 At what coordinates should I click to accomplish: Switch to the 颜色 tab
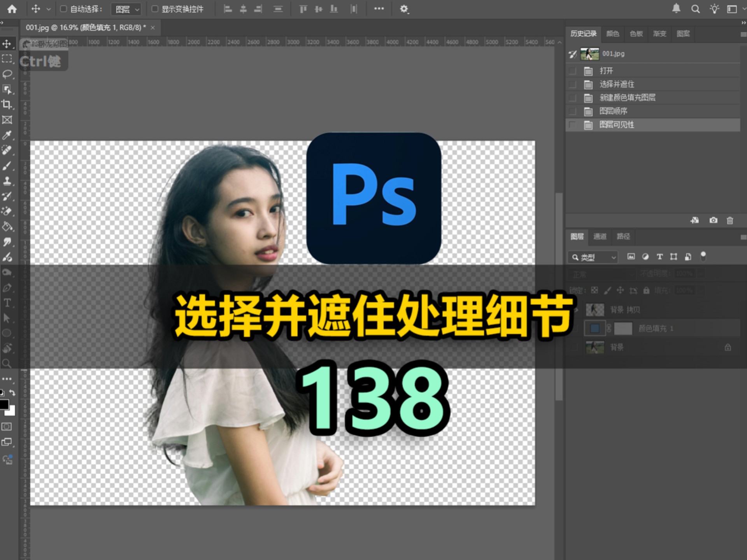click(612, 34)
